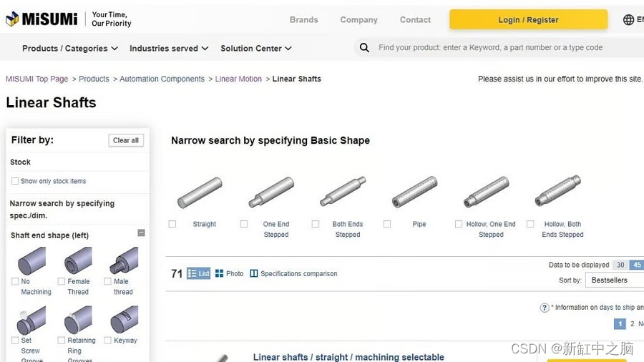
Task: Click the Pipe shaft shape image
Action: [x=414, y=192]
